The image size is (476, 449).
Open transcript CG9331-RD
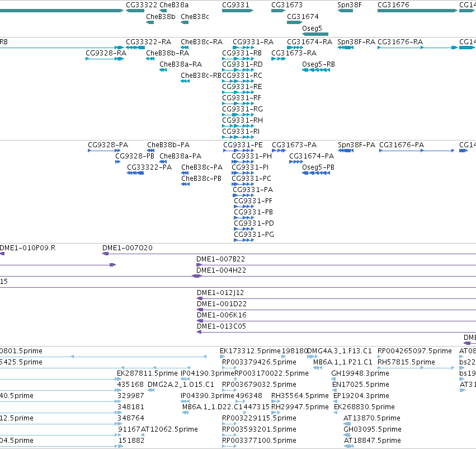[242, 64]
